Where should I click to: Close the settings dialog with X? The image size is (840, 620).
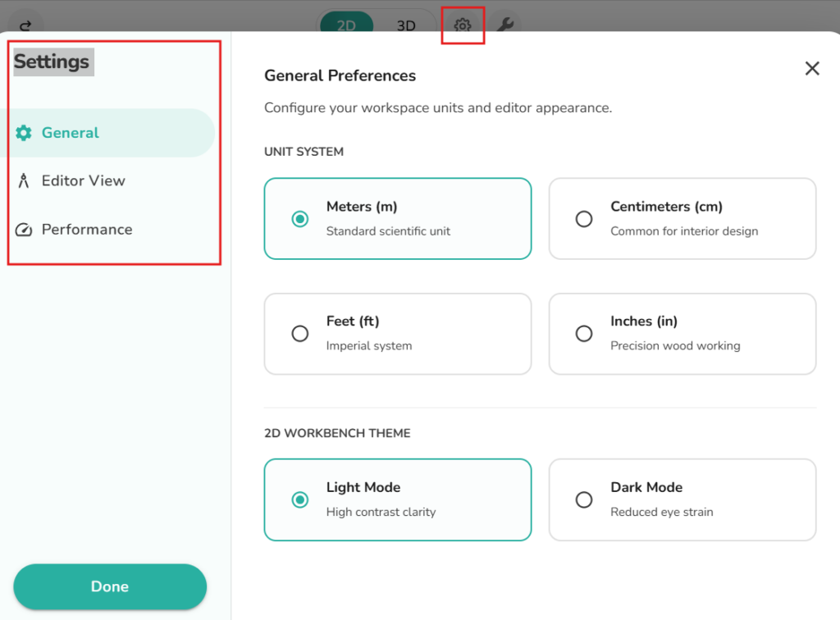[812, 69]
